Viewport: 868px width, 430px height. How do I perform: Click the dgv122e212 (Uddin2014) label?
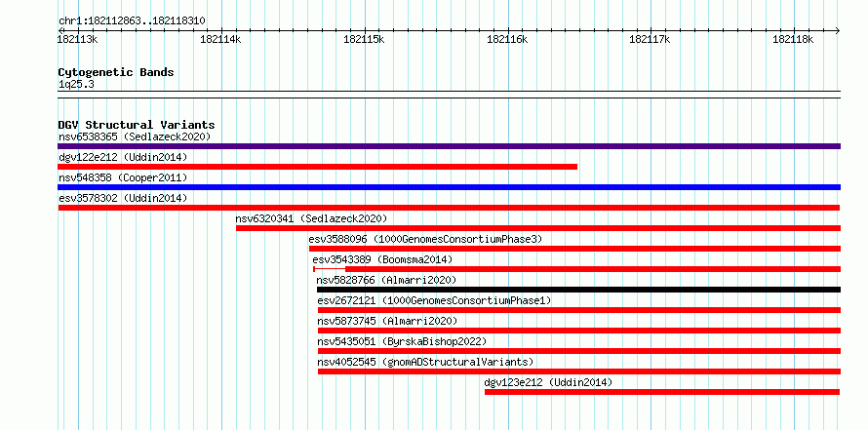click(123, 157)
